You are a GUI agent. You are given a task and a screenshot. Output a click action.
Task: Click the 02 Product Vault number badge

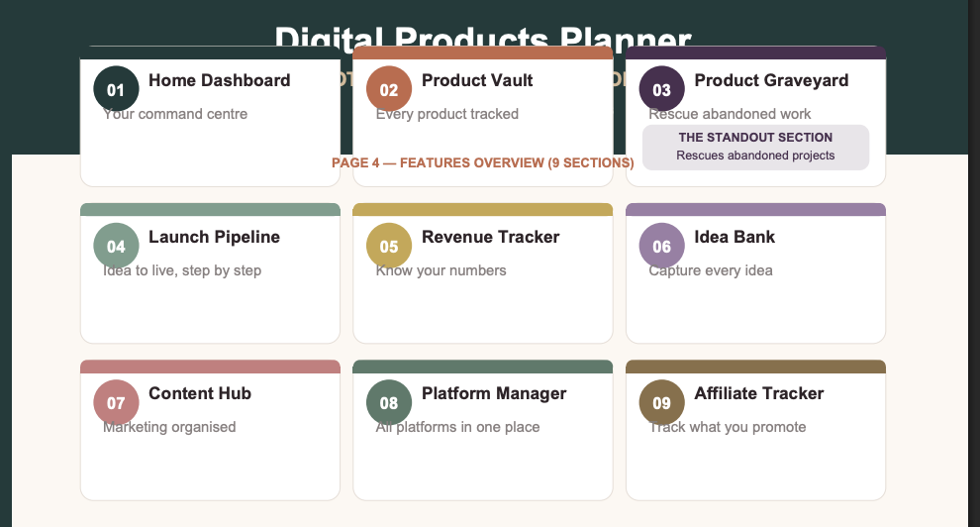389,89
